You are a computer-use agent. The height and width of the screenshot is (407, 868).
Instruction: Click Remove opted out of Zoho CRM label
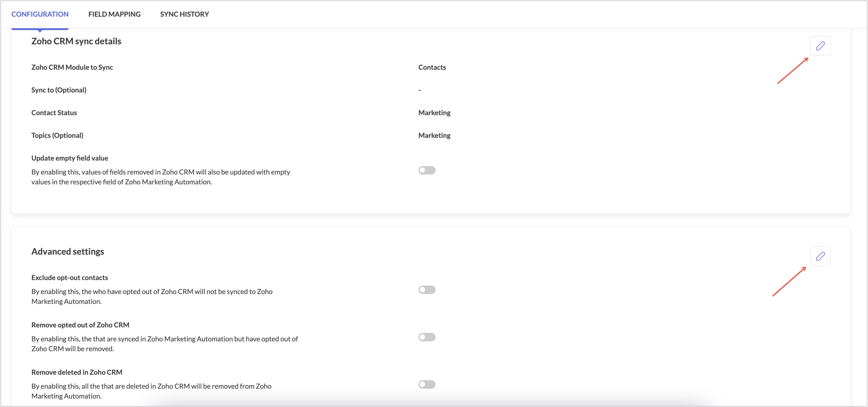(80, 325)
